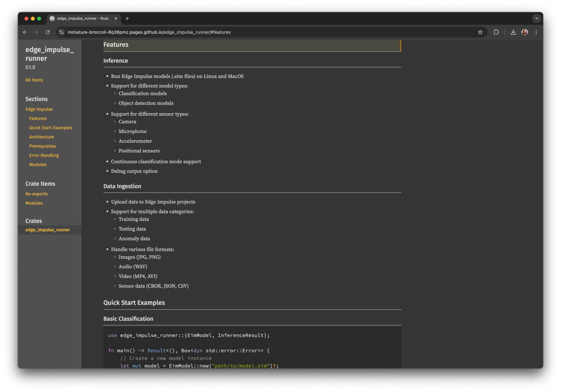The image size is (561, 392).
Task: Click the Result type in code
Action: 156,350
